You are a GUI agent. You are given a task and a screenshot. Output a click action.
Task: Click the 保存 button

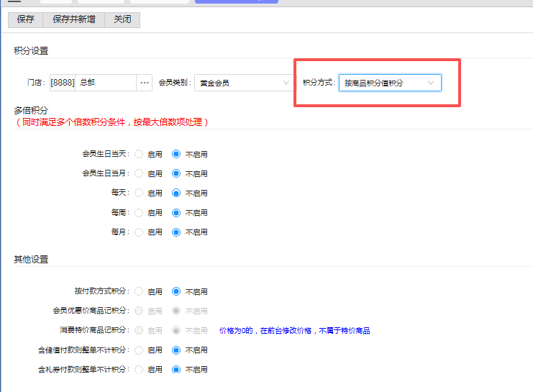pyautogui.click(x=25, y=19)
